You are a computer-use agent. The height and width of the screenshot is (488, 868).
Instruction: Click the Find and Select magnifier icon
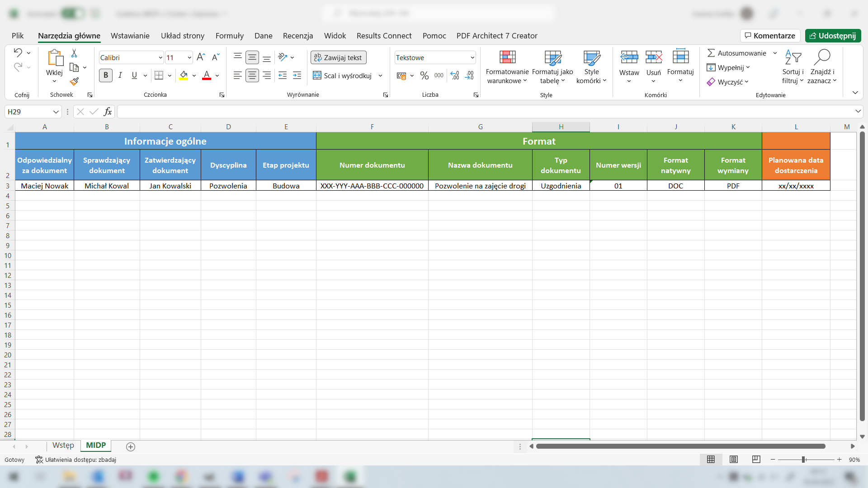(x=822, y=58)
